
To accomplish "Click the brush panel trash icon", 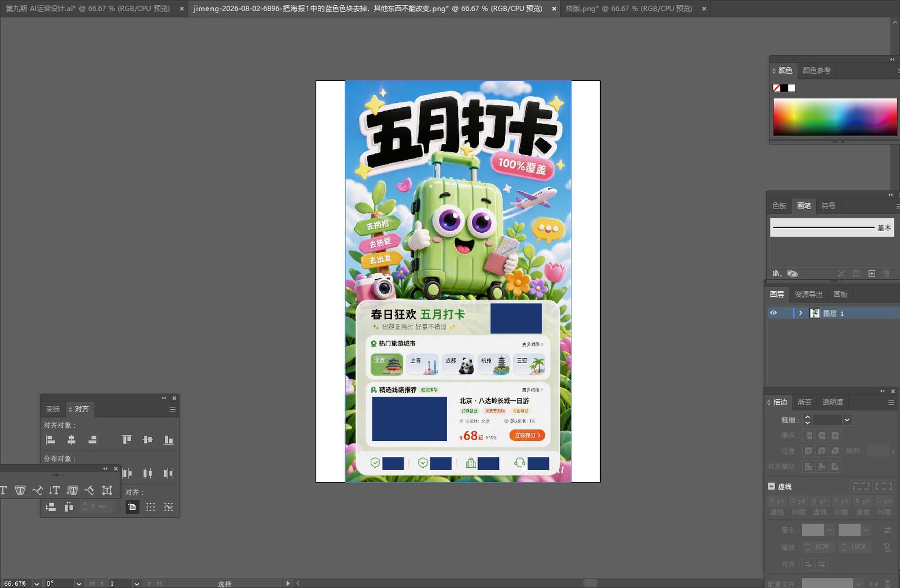I will click(x=886, y=274).
